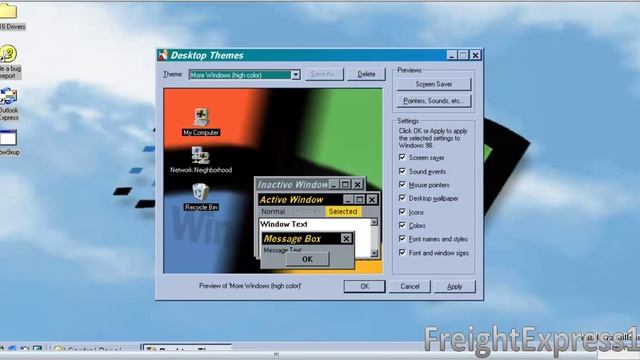The width and height of the screenshot is (640, 360).
Task: Click the 'Preview of More Windows' status text
Action: click(250, 286)
